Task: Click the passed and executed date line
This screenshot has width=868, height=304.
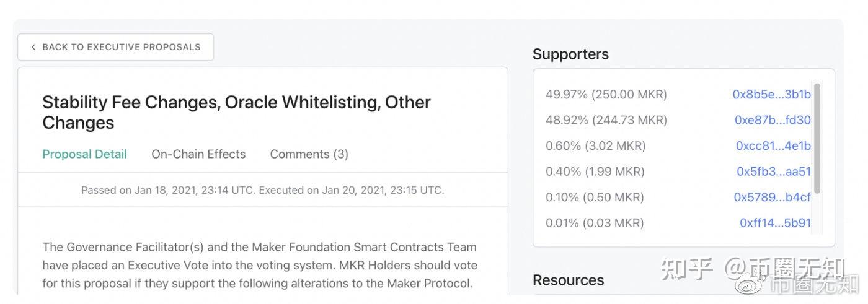Action: (x=262, y=190)
